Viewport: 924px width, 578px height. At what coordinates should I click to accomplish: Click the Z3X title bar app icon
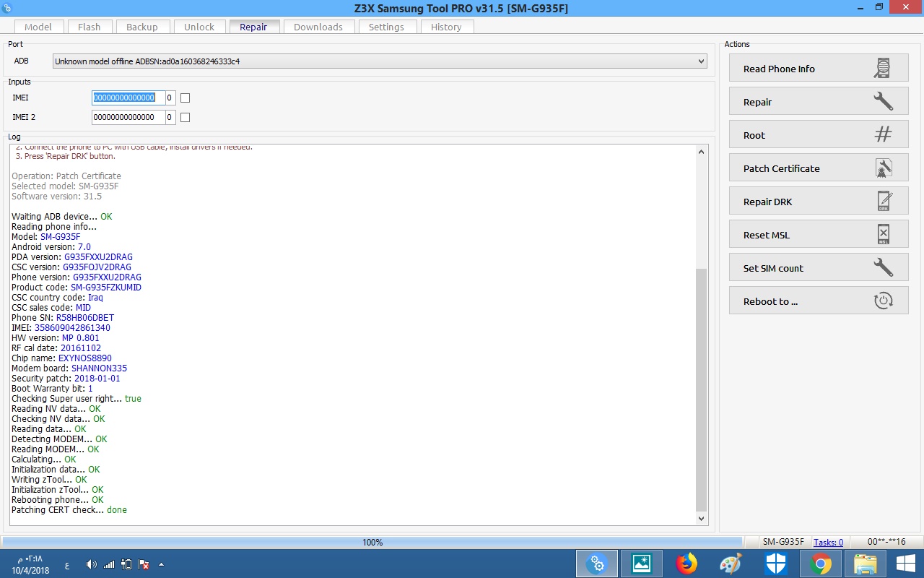pos(7,7)
